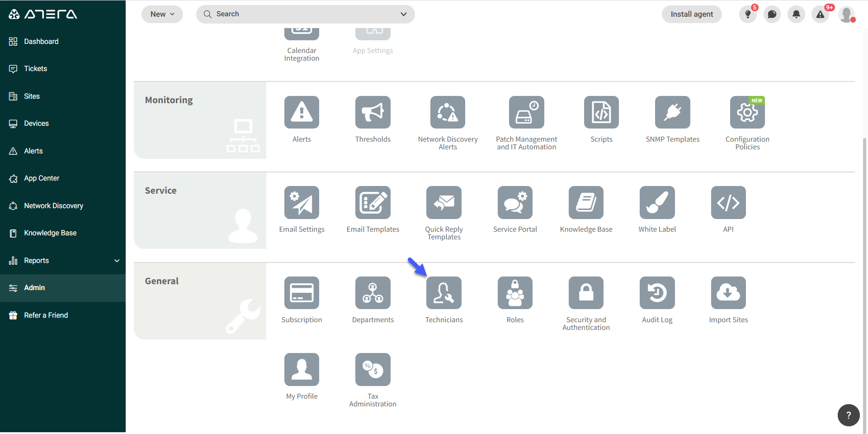Open the user avatar menu
This screenshot has width=868, height=434.
846,14
